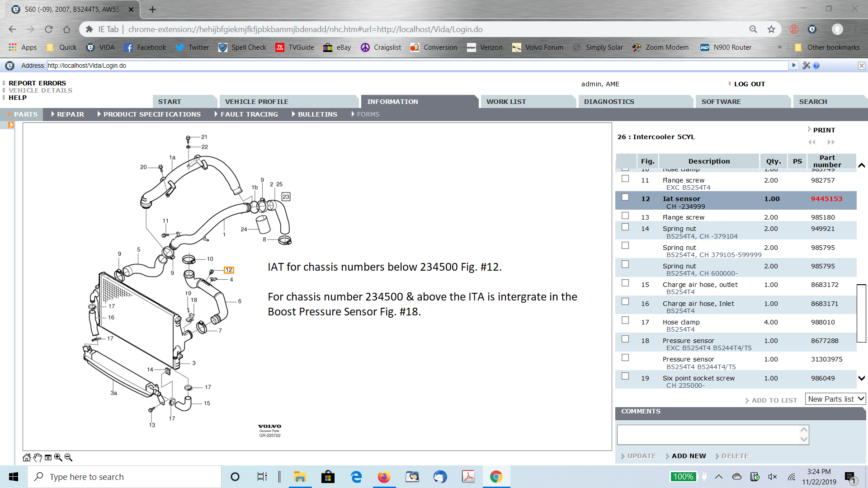Click the diagram home reset icon
Image resolution: width=868 pixels, height=488 pixels.
tap(27, 457)
